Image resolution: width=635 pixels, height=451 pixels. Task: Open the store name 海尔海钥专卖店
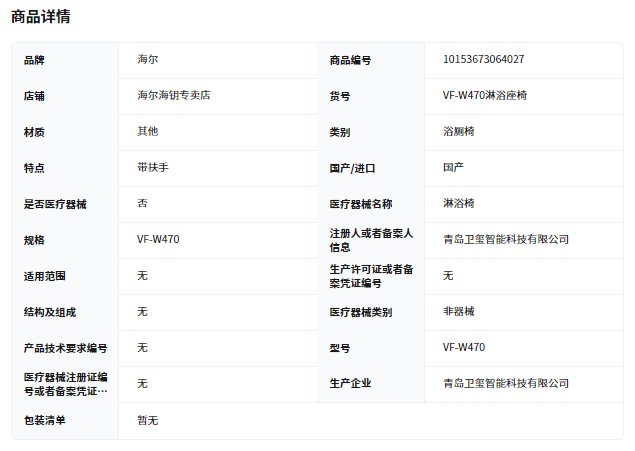(174, 96)
